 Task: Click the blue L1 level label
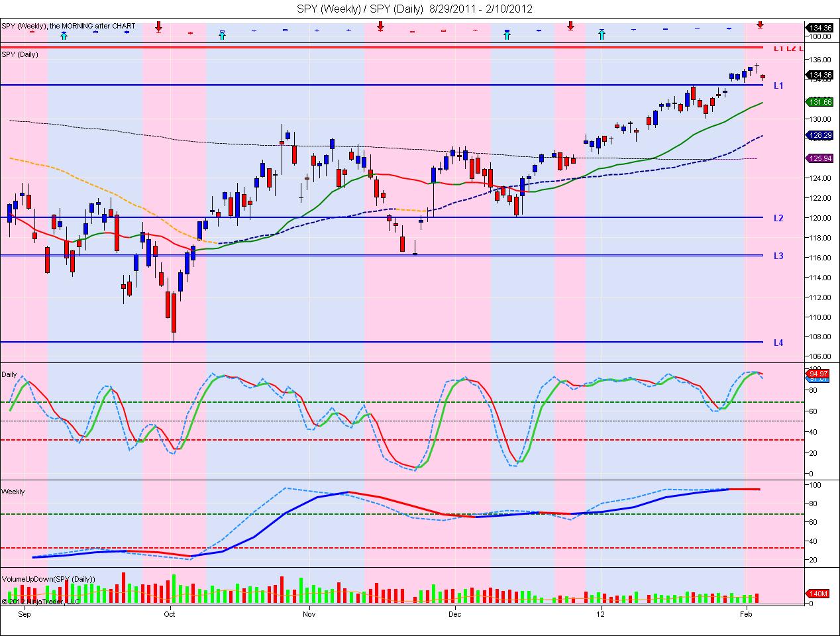[x=778, y=86]
